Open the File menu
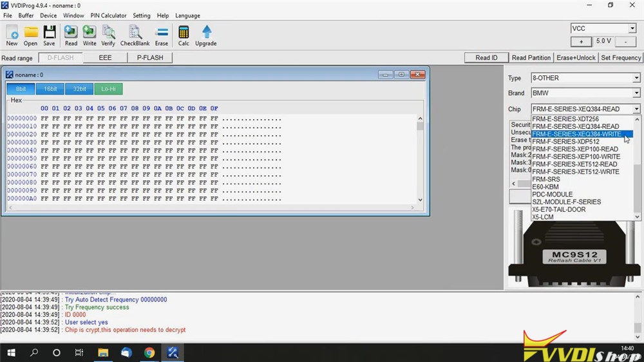This screenshot has width=644, height=362. [8, 15]
